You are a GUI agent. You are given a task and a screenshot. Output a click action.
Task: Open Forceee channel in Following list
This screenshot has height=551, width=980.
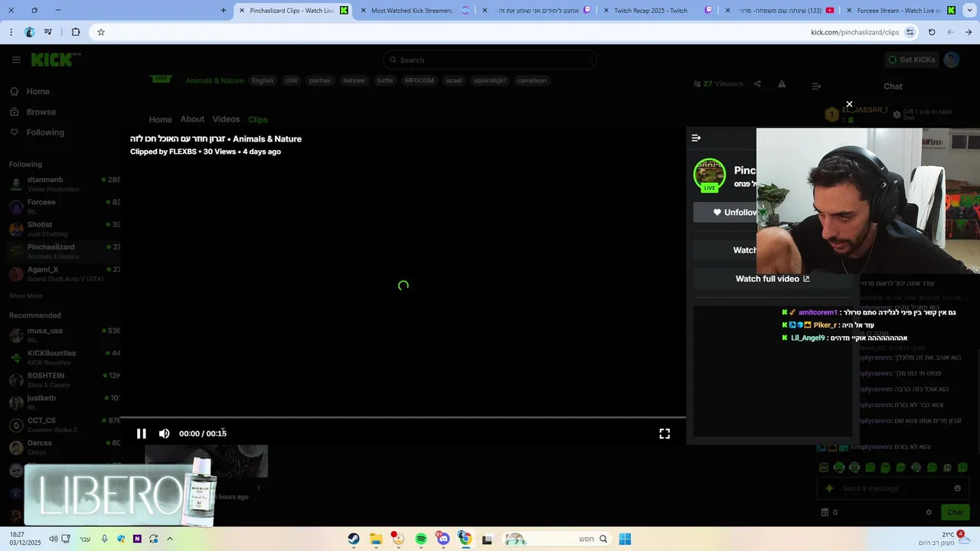click(x=64, y=206)
